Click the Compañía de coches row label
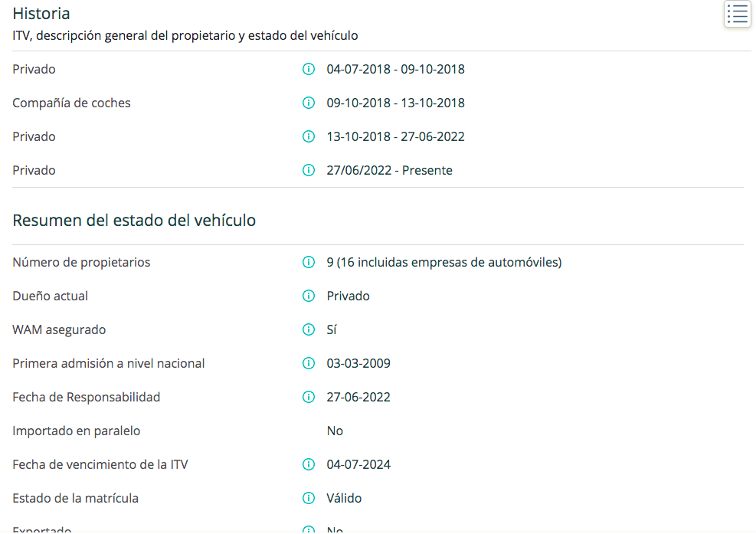Screen dimensions: 756x534 pos(71,103)
